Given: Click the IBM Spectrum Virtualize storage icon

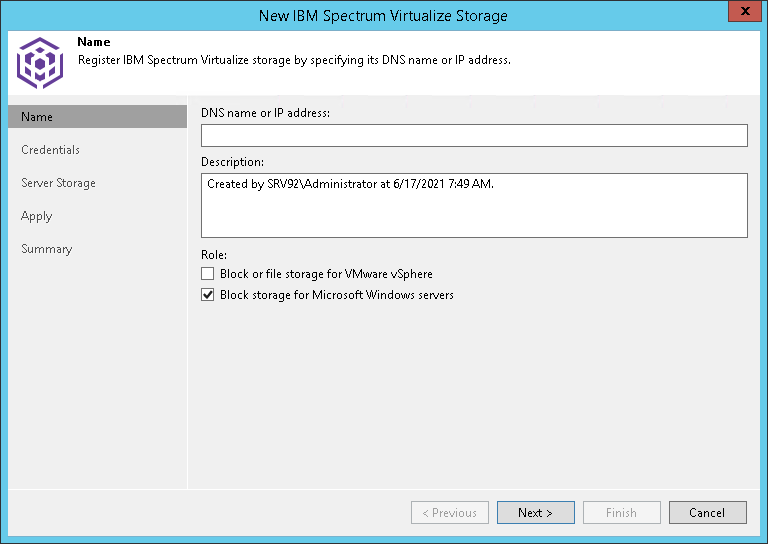Looking at the screenshot, I should coord(40,63).
